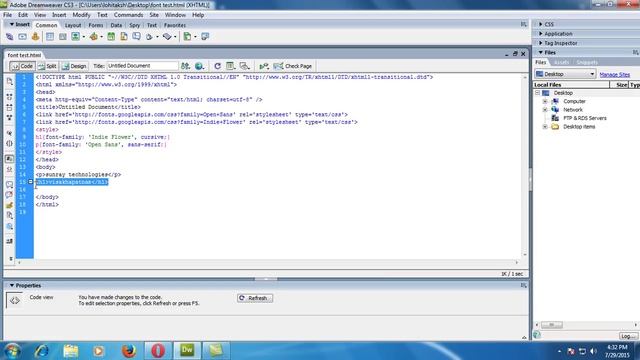Screen dimensions: 640x360
Task: Click the Refresh button in Properties
Action: click(255, 298)
